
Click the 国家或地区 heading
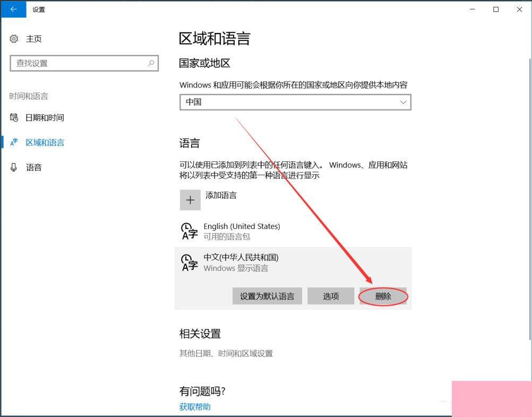point(204,63)
